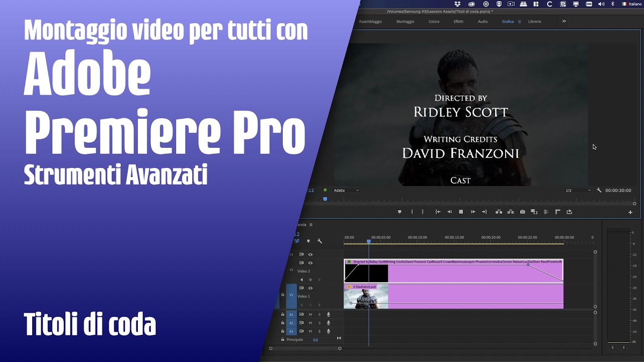Add keyframe on Video 2 track
Image resolution: width=644 pixels, height=362 pixels.
310,280
